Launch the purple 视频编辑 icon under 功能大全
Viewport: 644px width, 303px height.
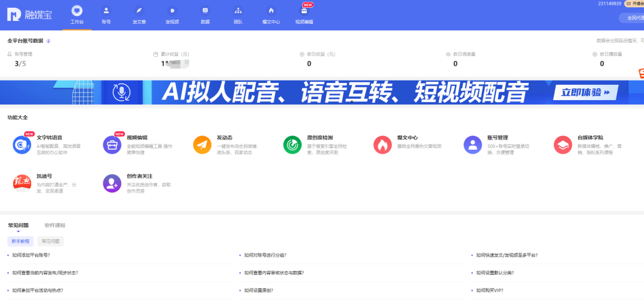pos(112,145)
